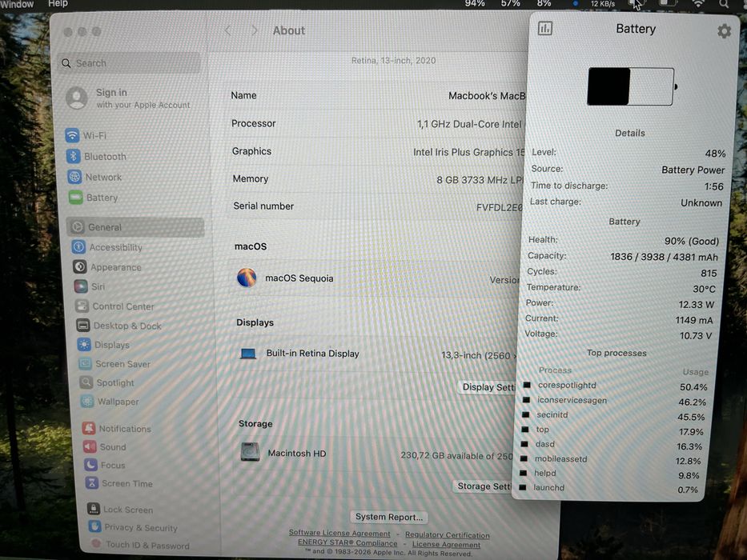747x560 pixels.
Task: Click the Name row in About
Action: [x=376, y=96]
